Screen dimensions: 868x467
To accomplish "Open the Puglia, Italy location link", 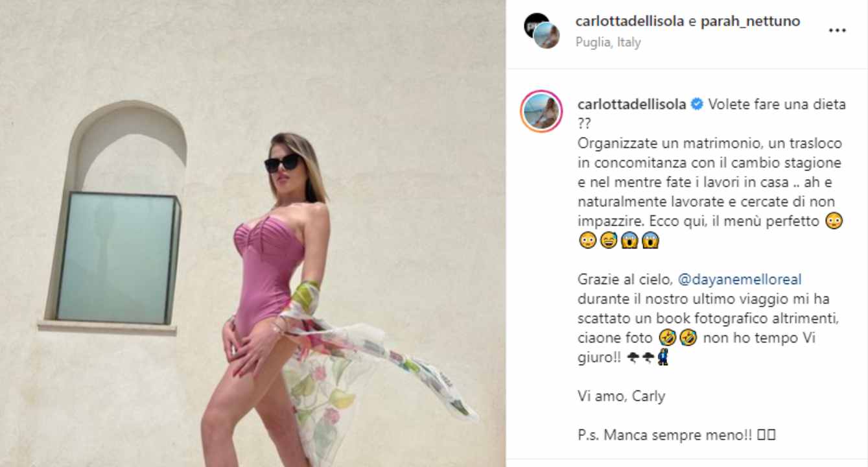I will (608, 42).
